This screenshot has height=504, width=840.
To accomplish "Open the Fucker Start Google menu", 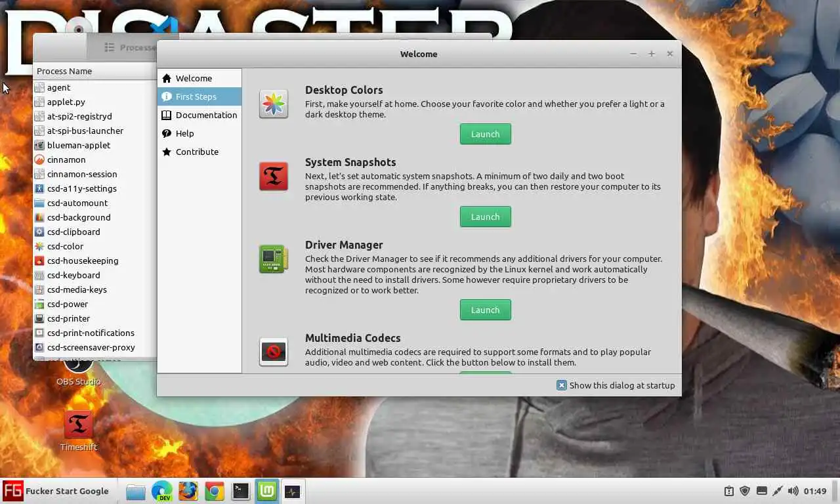I will pyautogui.click(x=56, y=491).
